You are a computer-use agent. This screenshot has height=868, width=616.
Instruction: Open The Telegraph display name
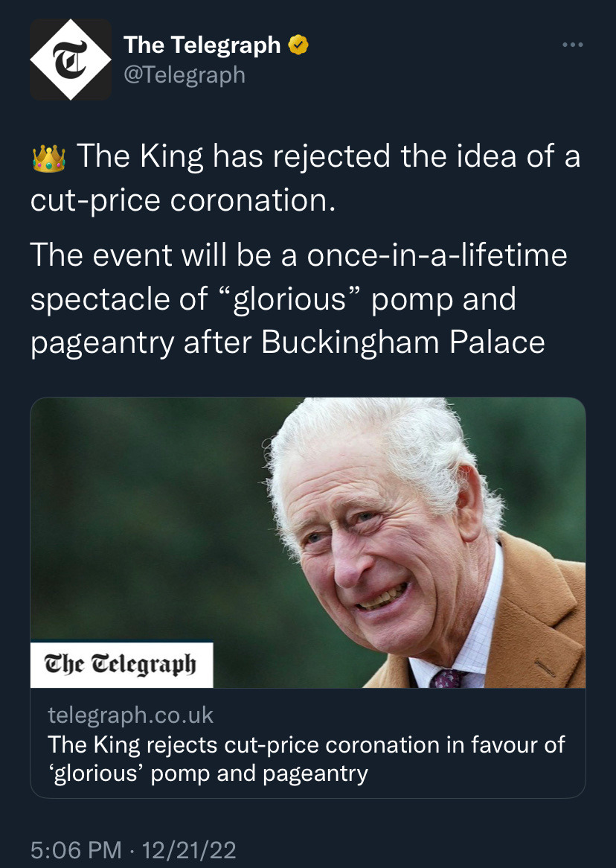tap(202, 45)
